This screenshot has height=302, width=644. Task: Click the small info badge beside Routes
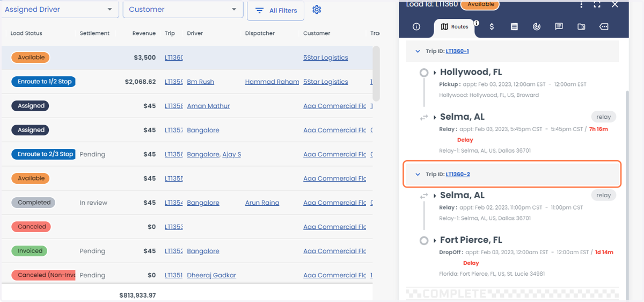(x=477, y=23)
